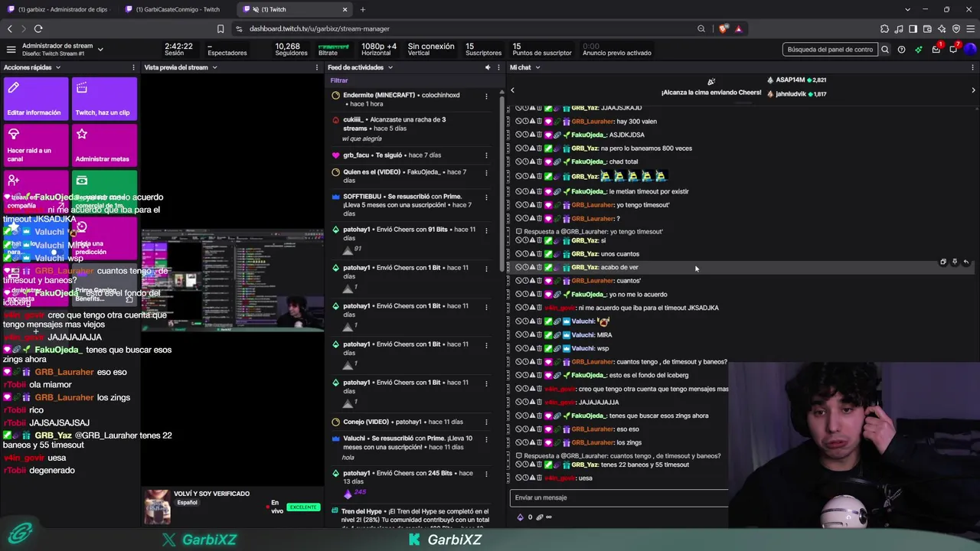The height and width of the screenshot is (551, 980).
Task: Open dashboard inbox with 1 badge
Action: click(x=936, y=49)
